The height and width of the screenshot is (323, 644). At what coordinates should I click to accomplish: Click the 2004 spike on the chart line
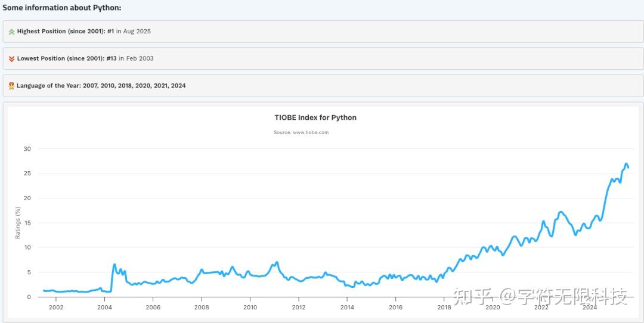click(x=114, y=264)
